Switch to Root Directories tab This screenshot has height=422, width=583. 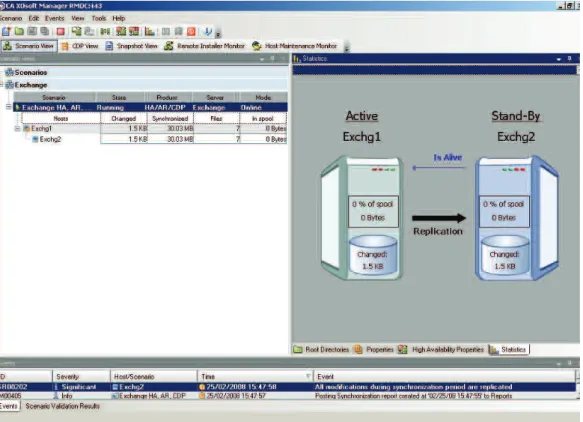point(321,349)
